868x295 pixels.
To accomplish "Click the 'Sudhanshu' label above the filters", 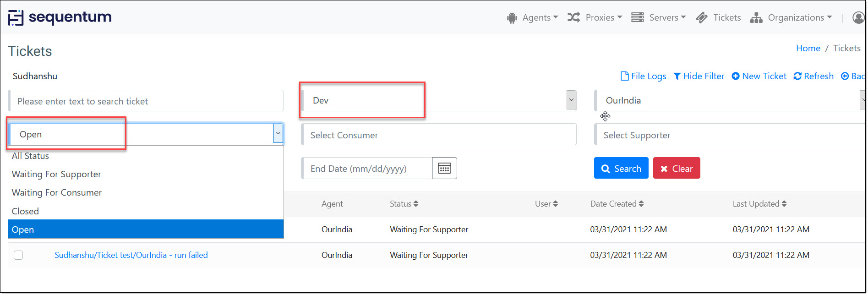I will (x=35, y=76).
